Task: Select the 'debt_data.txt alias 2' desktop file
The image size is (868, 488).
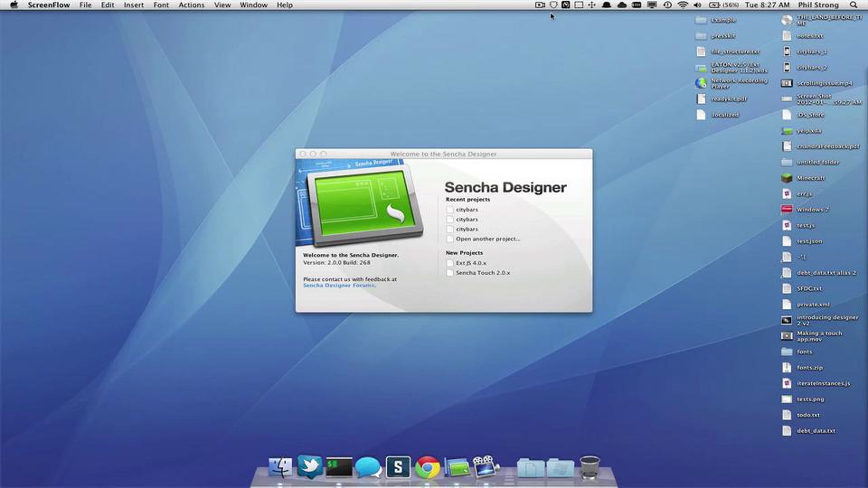Action: coord(787,273)
